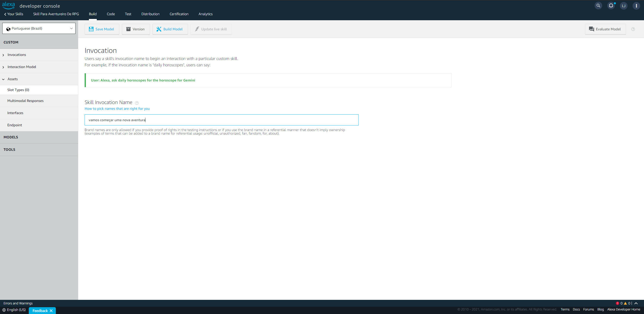
Task: Click the help icon next to Skill Invocation Name
Action: coord(137,103)
